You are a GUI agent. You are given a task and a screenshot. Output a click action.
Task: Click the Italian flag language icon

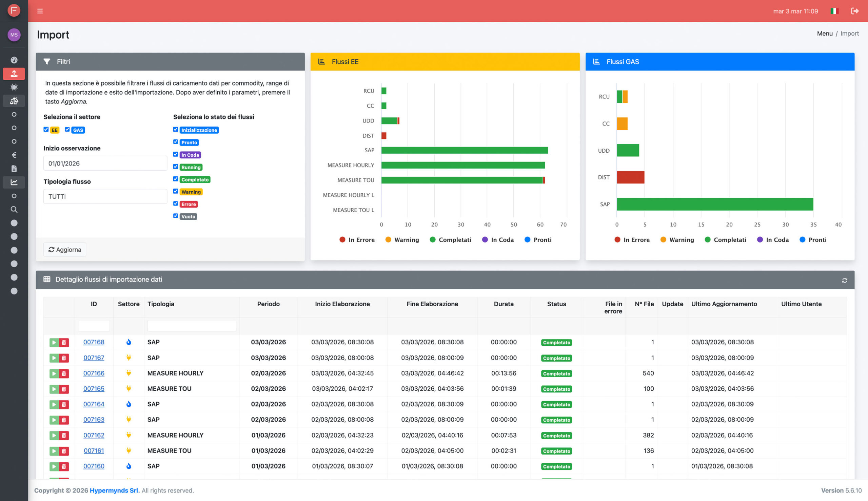[834, 11]
